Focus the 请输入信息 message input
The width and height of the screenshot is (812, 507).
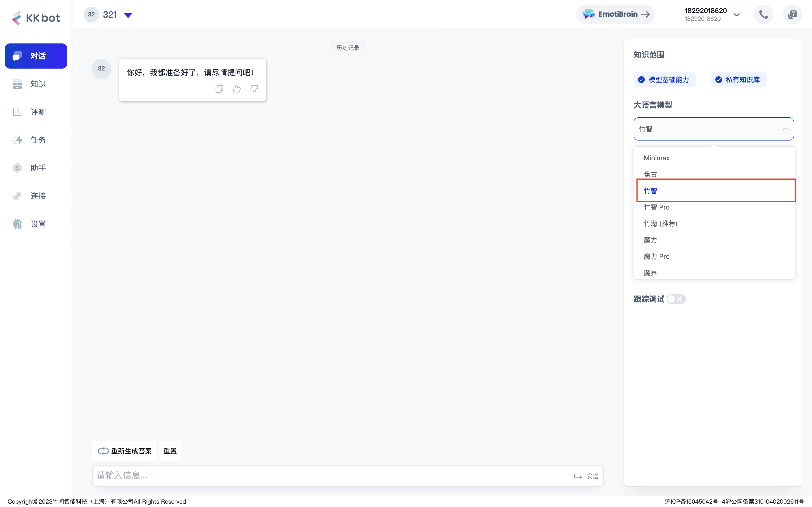[x=332, y=475]
